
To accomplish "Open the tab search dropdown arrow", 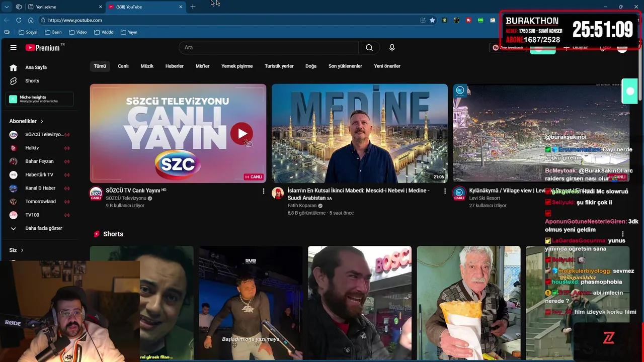I will (x=7, y=7).
